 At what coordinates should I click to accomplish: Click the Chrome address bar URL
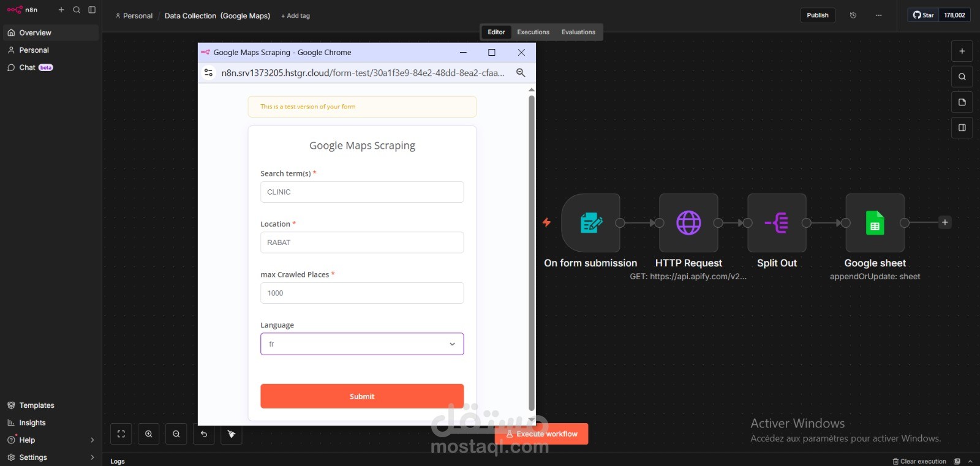point(363,73)
